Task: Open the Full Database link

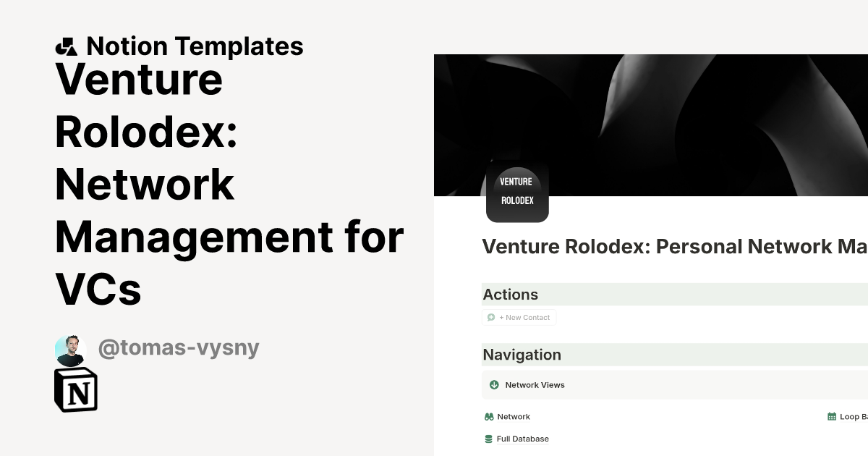Action: click(x=522, y=438)
